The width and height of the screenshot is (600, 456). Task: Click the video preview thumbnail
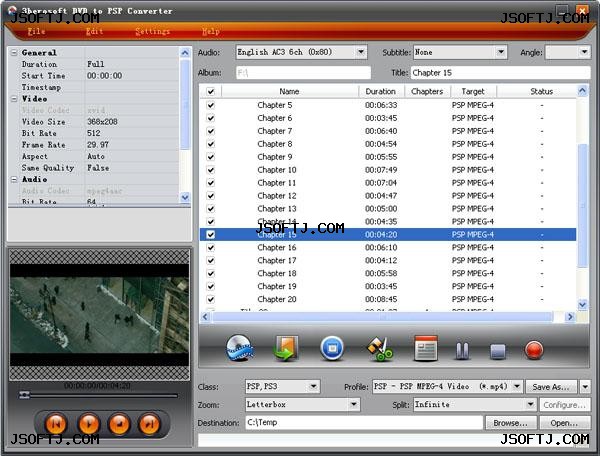pos(99,314)
